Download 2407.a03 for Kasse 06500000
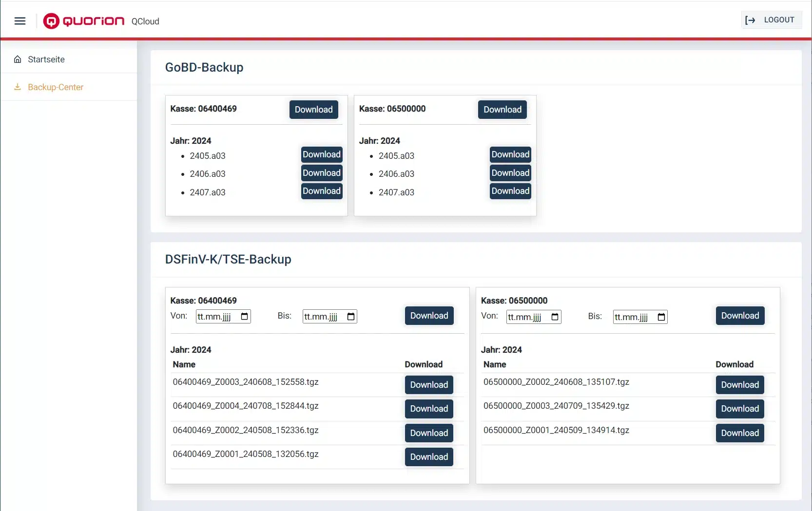This screenshot has width=812, height=511. (510, 191)
